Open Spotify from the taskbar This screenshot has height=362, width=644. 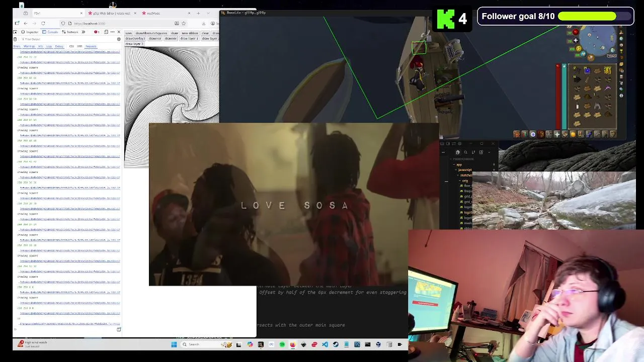click(282, 344)
